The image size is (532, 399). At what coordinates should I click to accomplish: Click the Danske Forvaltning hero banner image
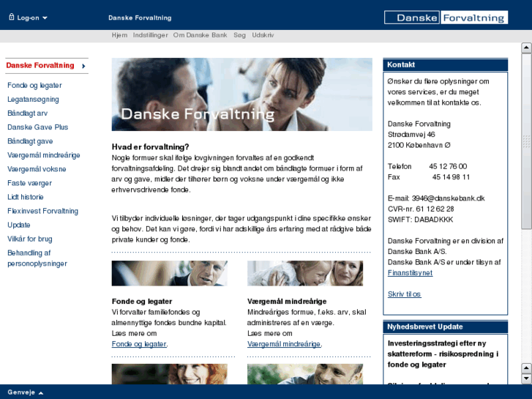click(x=242, y=94)
